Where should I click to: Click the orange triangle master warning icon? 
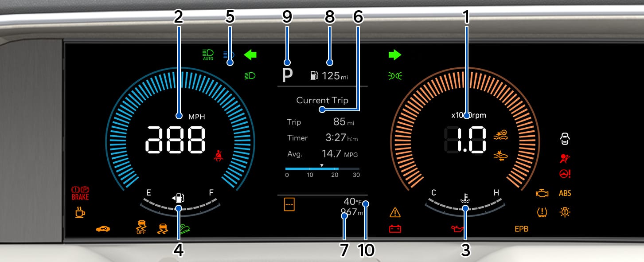(395, 213)
